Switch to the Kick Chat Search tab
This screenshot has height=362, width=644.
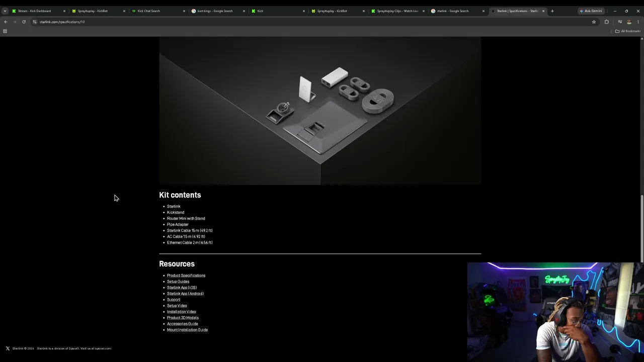[158, 11]
